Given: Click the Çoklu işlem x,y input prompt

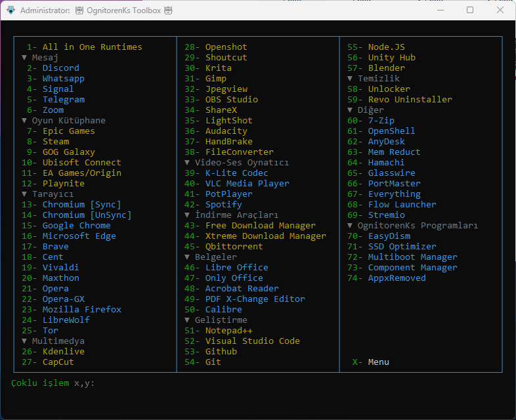Looking at the screenshot, I should pos(53,383).
